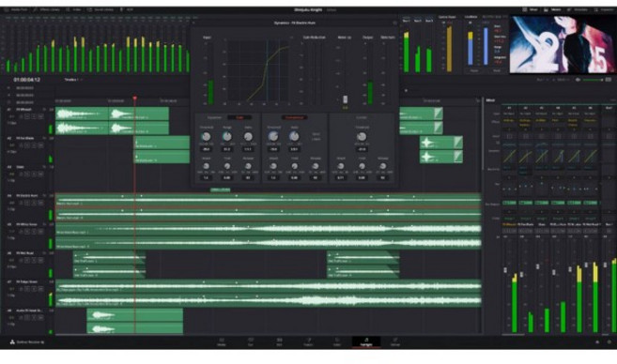Open the A2 Group dropdown in mixer

tap(525, 219)
